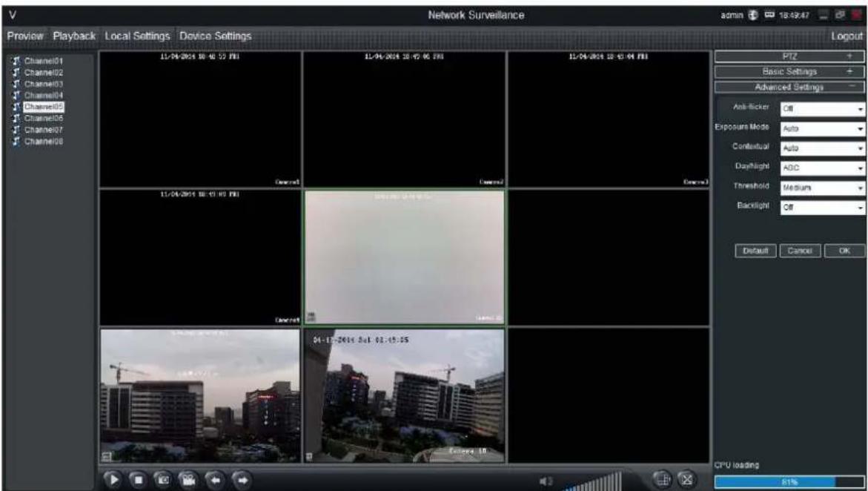The image size is (868, 491).
Task: Select Channel06 in the channel list
Action: point(44,118)
